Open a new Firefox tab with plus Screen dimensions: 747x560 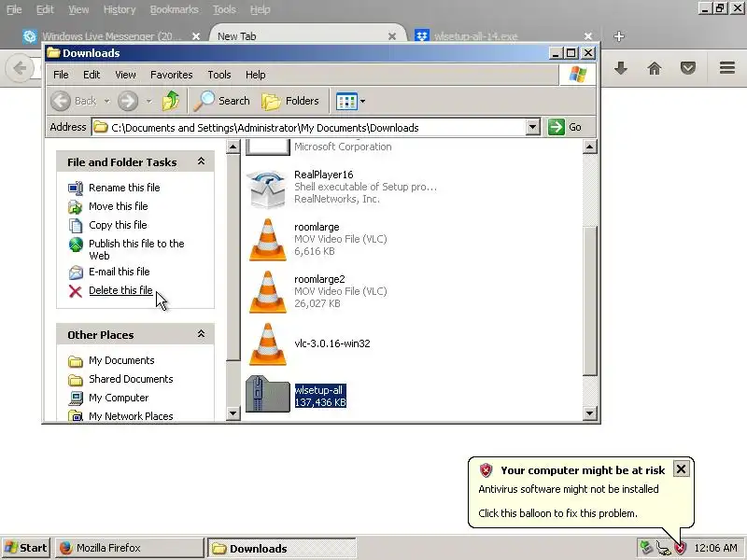[x=618, y=36]
